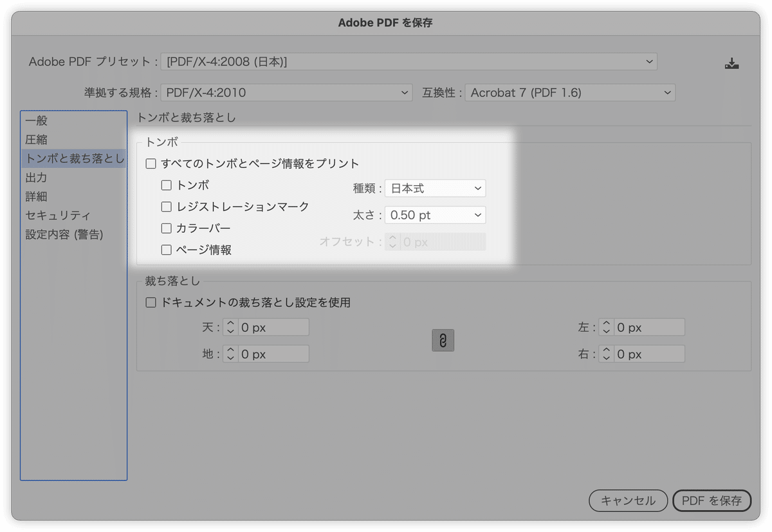
Task: Select 設定内容 (警告) in the sidebar
Action: [x=73, y=234]
